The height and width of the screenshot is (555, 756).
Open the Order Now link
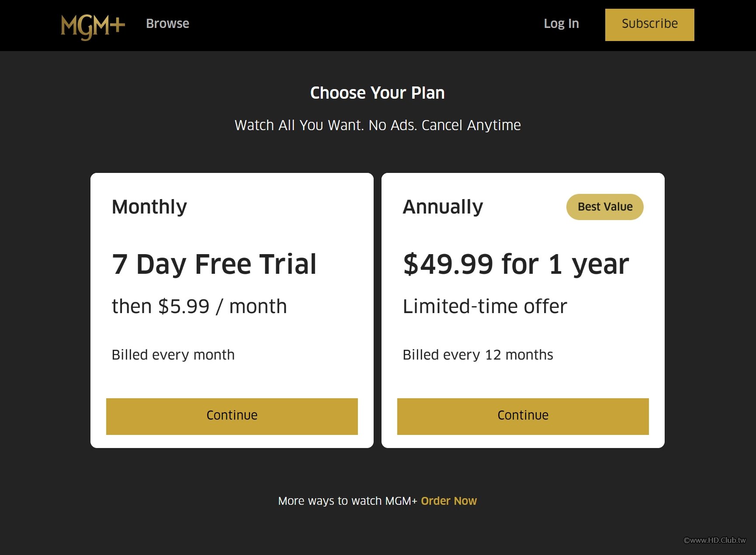tap(449, 501)
